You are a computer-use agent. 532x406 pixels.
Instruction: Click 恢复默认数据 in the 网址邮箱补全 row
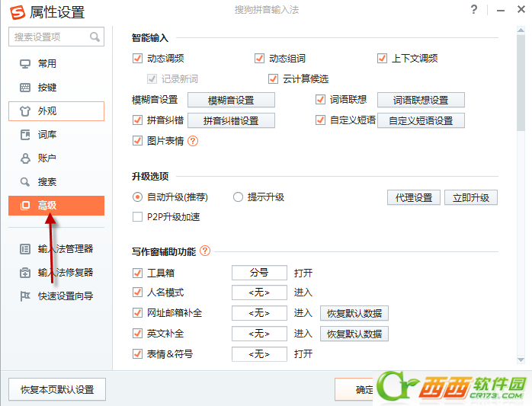354,313
